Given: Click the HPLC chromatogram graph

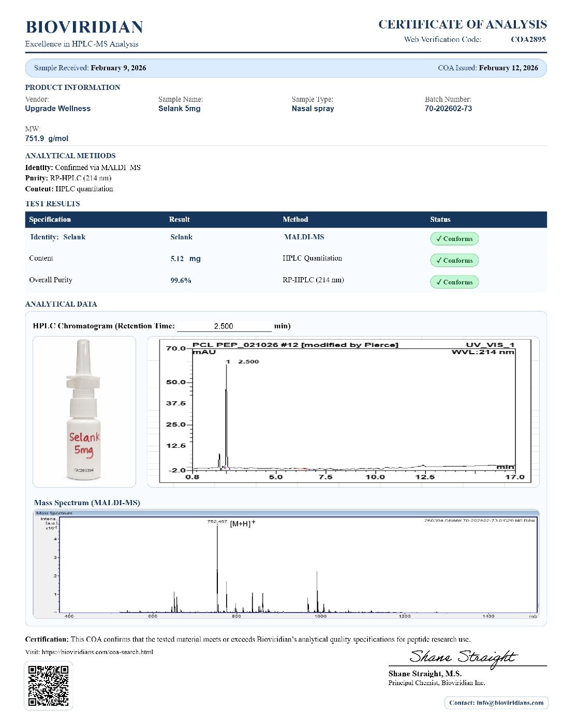Looking at the screenshot, I should pos(343,411).
